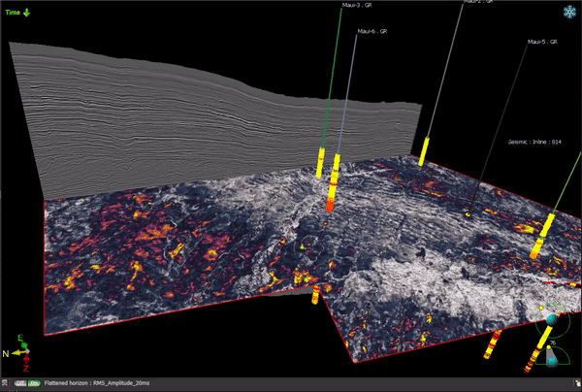Screen dimensions: 582x392
Task: Click the Maui-6 gamma ray log cylinder
Action: (333, 182)
